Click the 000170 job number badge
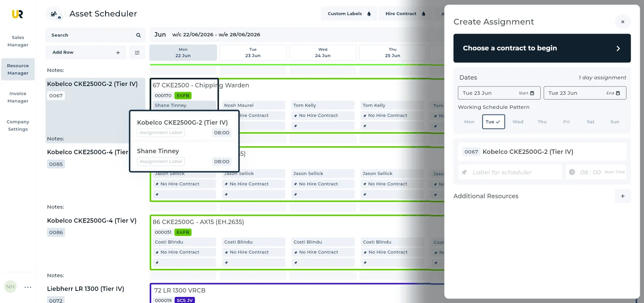 [x=163, y=96]
